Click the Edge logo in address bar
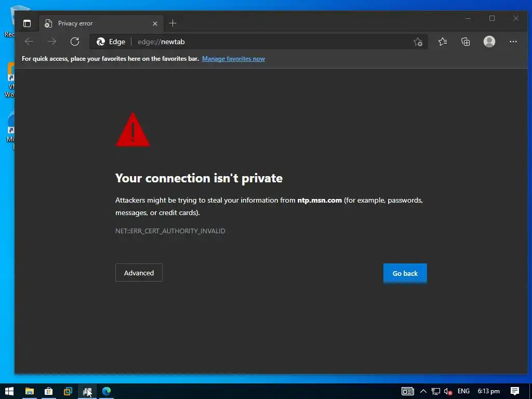The height and width of the screenshot is (399, 532). coord(101,42)
